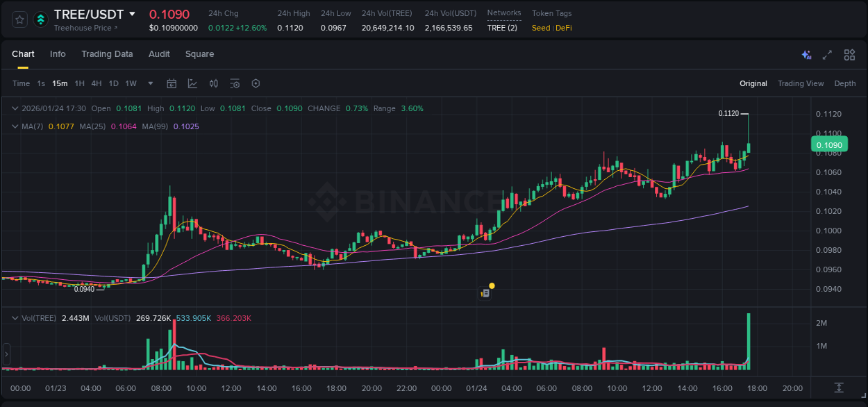Expand the Networks TREE (2) selector
The image size is (868, 407).
[501, 28]
